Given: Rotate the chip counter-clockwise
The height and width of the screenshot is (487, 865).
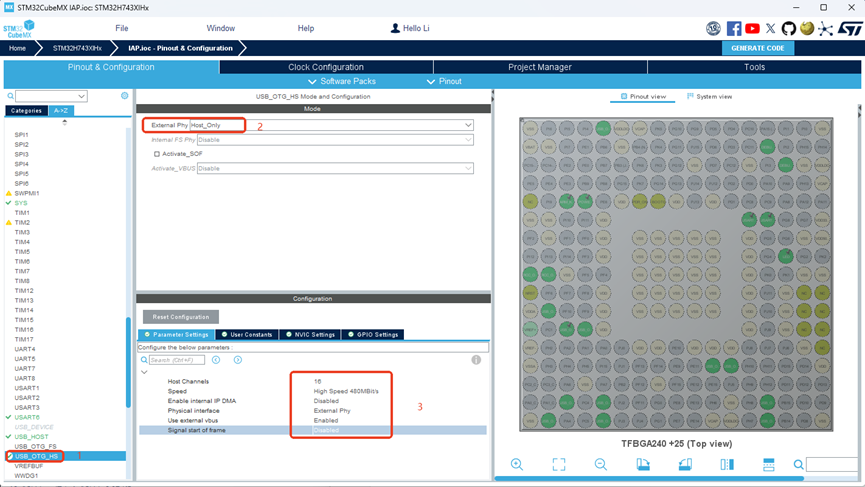Looking at the screenshot, I should tap(685, 464).
